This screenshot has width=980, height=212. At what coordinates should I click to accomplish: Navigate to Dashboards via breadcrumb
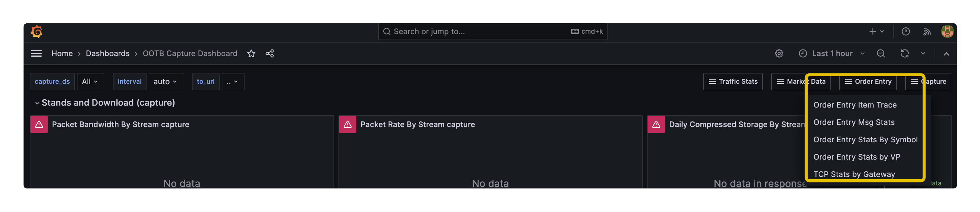coord(108,53)
